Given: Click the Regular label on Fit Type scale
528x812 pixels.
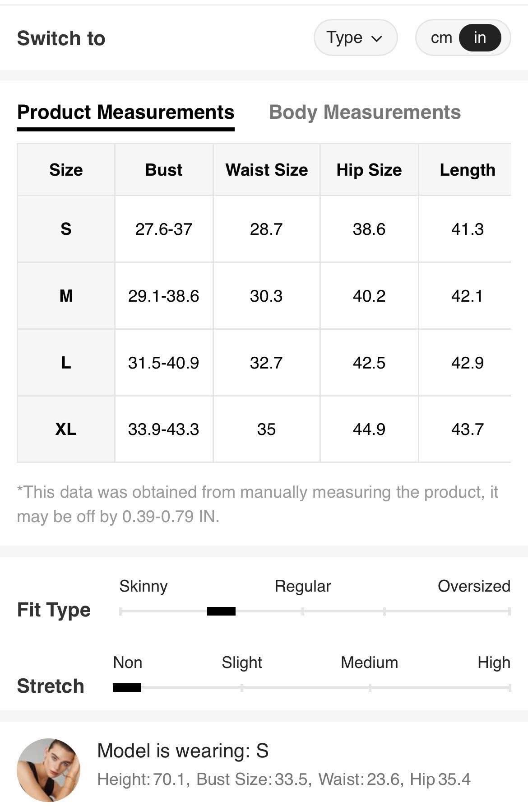Looking at the screenshot, I should [303, 586].
